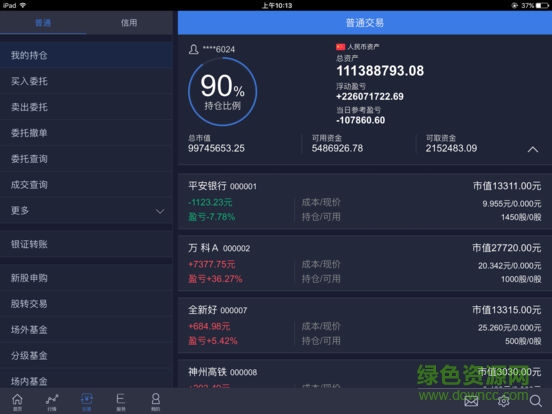Click the search magnifier icon

536,401
